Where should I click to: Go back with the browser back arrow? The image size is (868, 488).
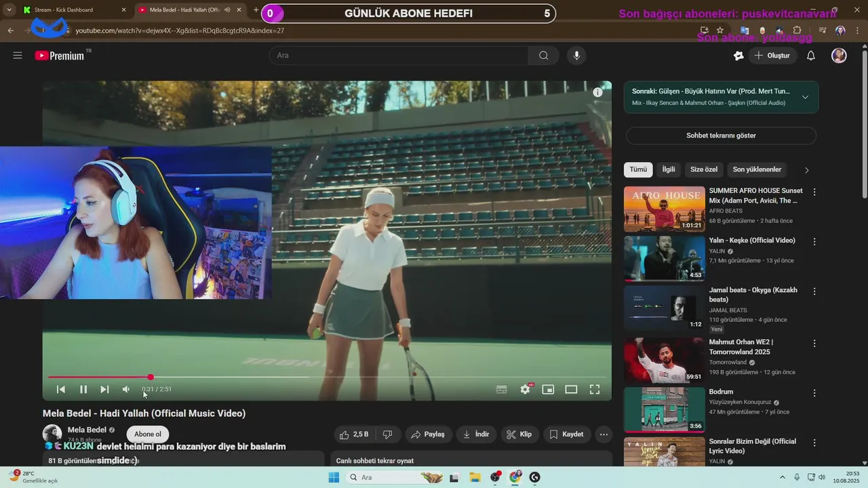[x=11, y=30]
